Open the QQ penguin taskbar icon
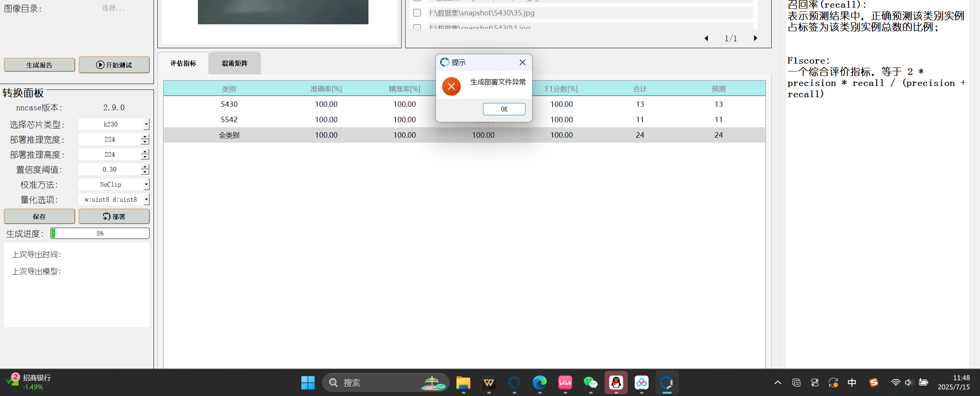The height and width of the screenshot is (396, 980). (x=616, y=383)
